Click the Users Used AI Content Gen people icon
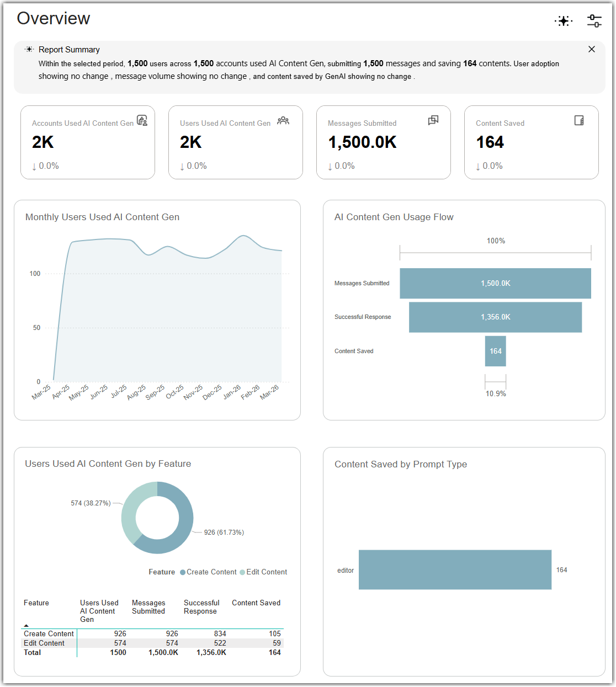The image size is (616, 687). 283,120
